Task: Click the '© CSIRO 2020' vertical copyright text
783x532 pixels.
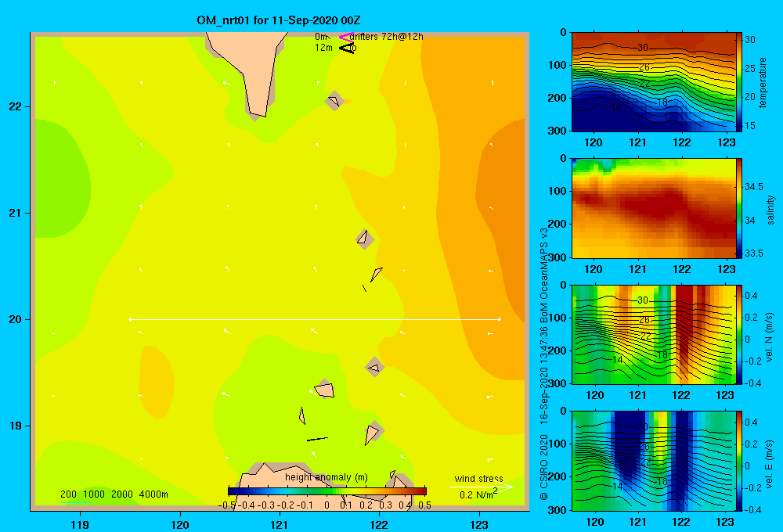Action: [x=544, y=467]
